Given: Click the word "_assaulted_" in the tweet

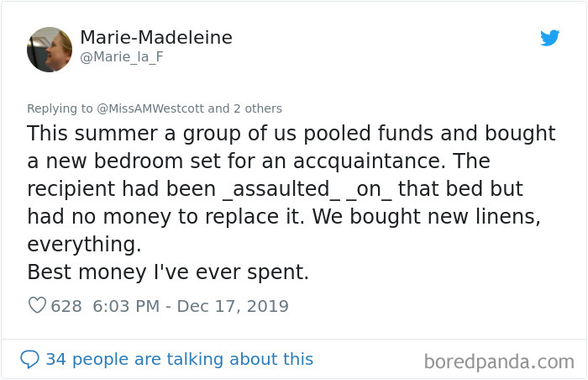Looking at the screenshot, I should tap(282, 188).
